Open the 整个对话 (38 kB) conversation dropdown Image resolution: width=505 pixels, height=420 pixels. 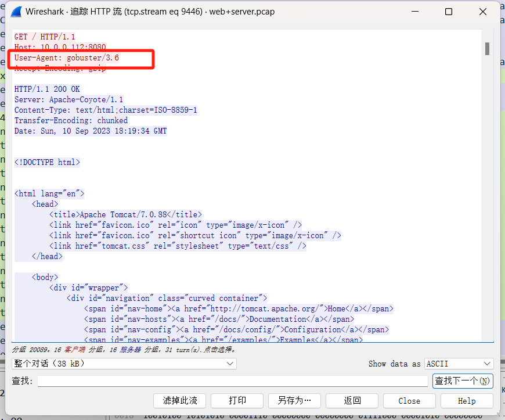tap(124, 364)
